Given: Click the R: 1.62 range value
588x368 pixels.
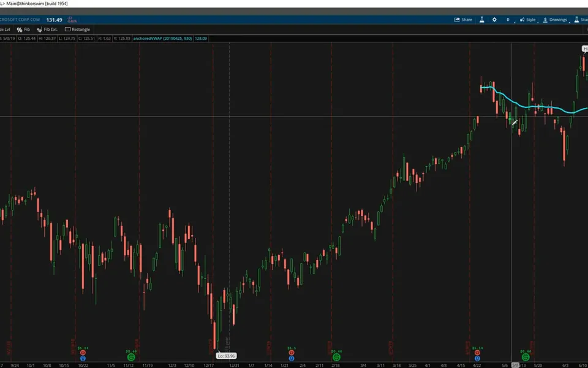Looking at the screenshot, I should (104, 38).
